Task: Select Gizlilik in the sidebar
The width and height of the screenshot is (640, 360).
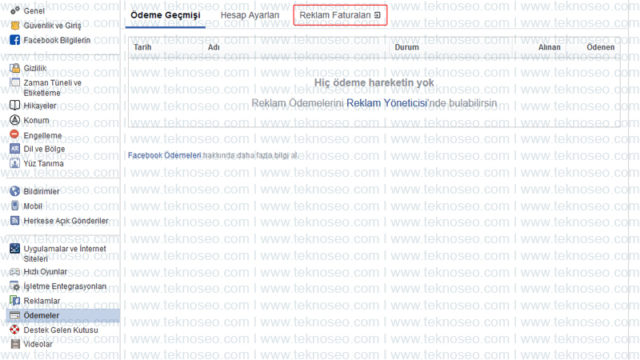Action: pyautogui.click(x=35, y=68)
